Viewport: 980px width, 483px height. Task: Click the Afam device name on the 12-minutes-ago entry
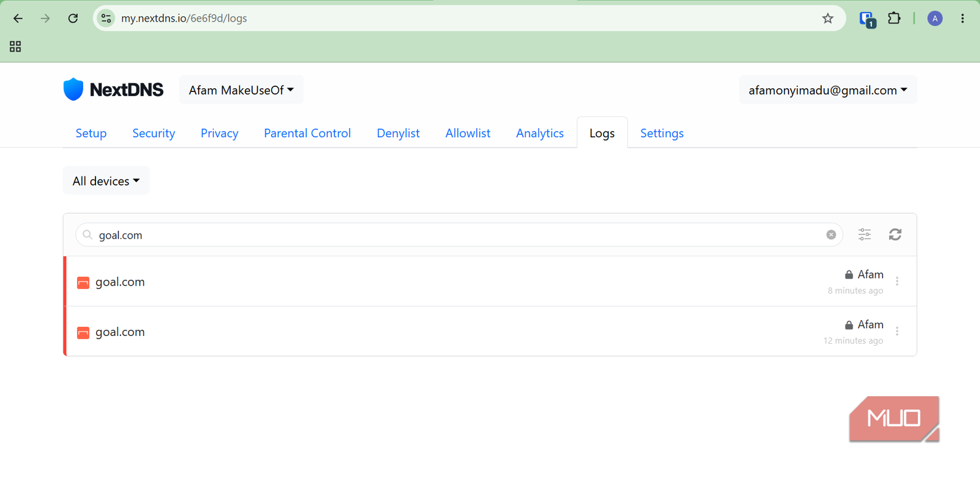pyautogui.click(x=870, y=325)
